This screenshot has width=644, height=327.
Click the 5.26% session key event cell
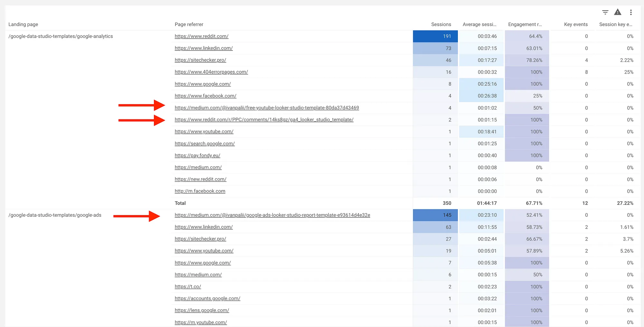point(627,251)
